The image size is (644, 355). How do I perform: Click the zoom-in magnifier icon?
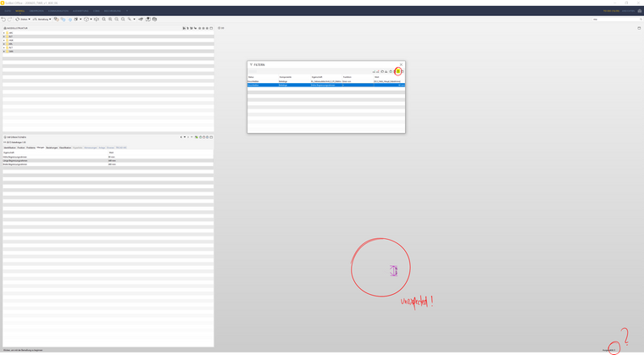(x=110, y=19)
